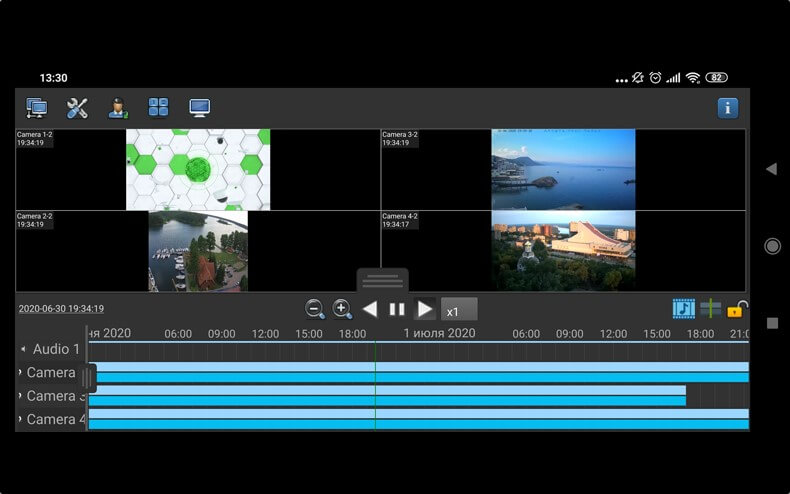Pause the archive playback

click(397, 309)
